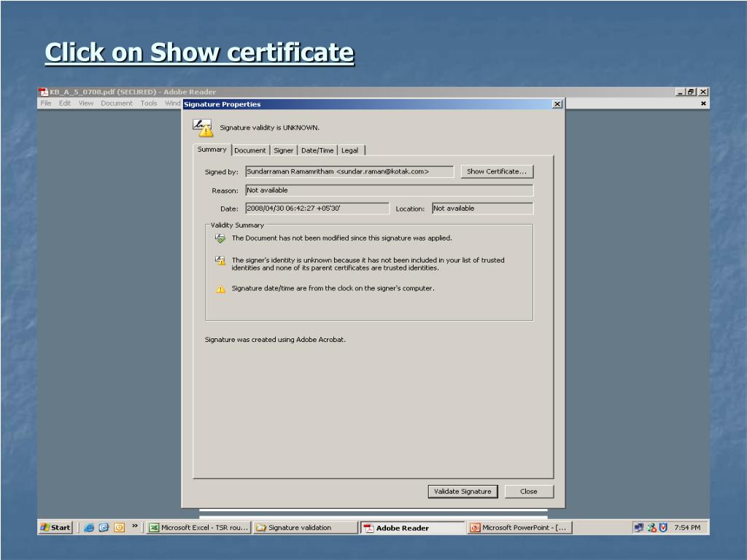Close the document with menu bar X

(x=703, y=104)
